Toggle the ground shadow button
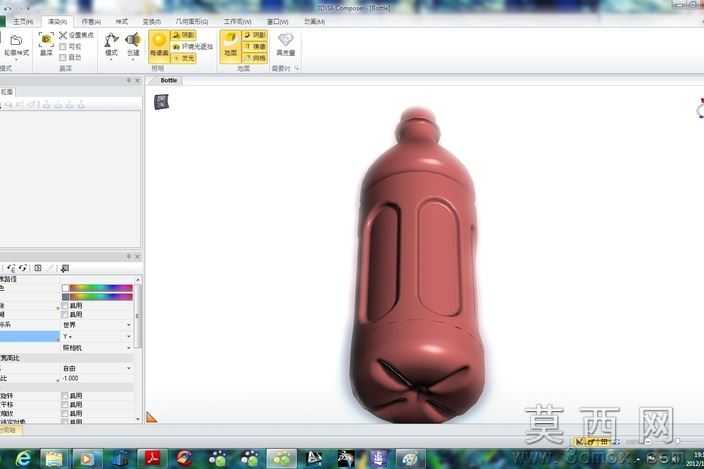 tap(255, 35)
